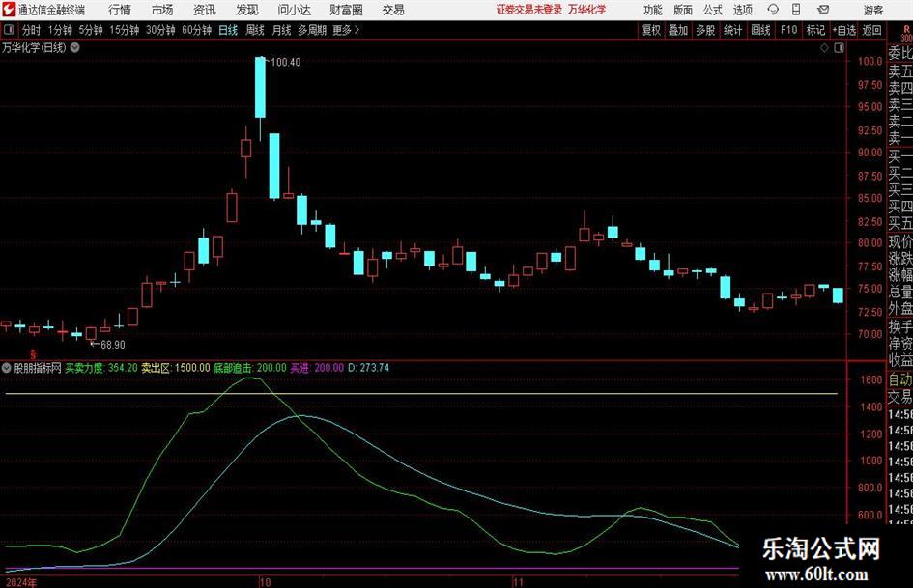Click the 10 month marker on time axis
Image resolution: width=913 pixels, height=588 pixels.
265,581
